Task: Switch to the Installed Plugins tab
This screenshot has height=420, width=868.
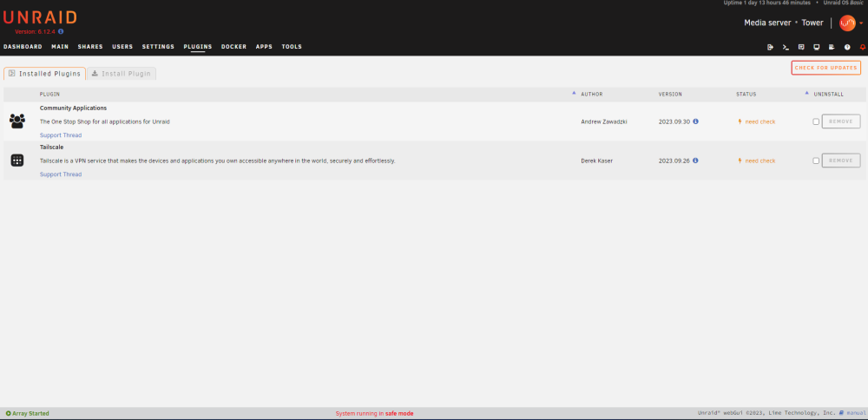Action: (45, 74)
